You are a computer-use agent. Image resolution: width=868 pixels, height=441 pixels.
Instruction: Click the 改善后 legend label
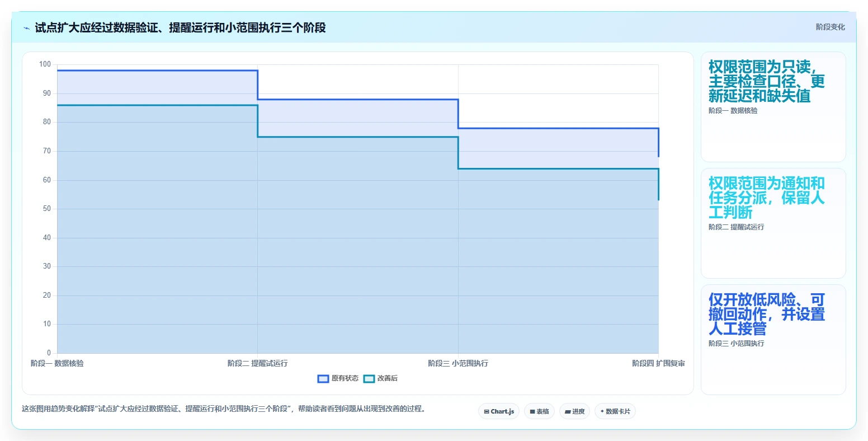(388, 379)
